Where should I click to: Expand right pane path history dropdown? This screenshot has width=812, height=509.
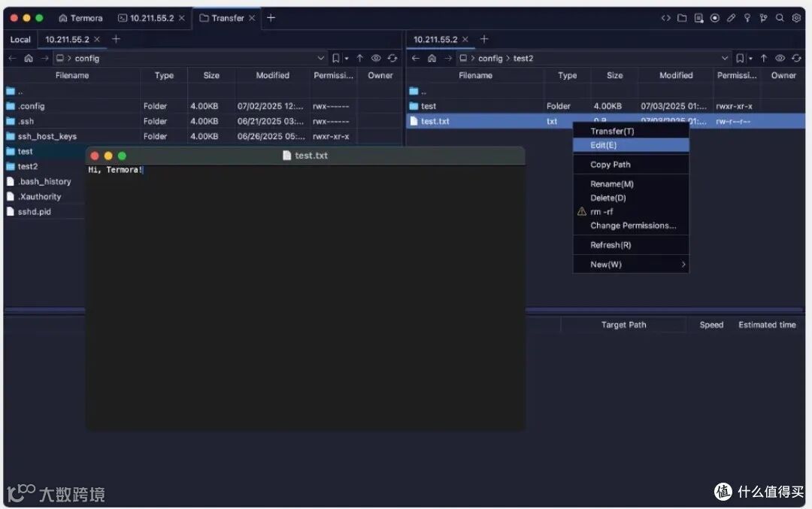click(725, 59)
